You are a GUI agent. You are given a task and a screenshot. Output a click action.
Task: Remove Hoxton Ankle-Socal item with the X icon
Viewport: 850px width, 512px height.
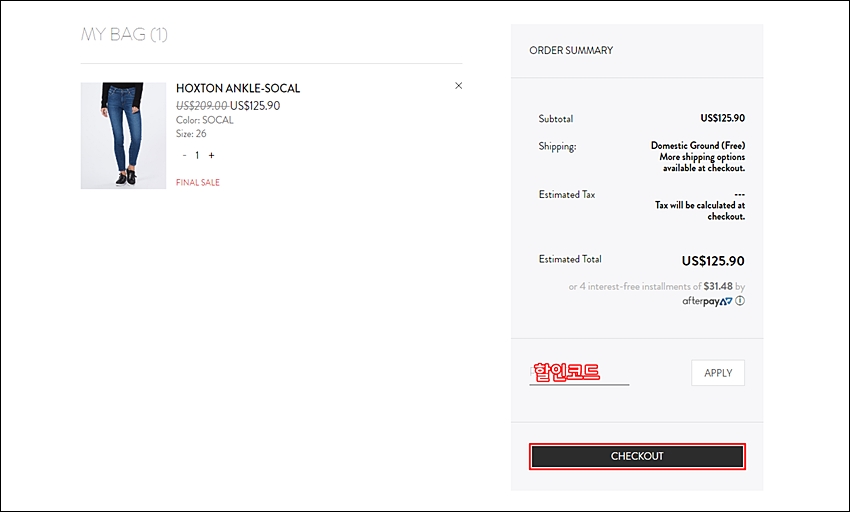click(x=459, y=86)
